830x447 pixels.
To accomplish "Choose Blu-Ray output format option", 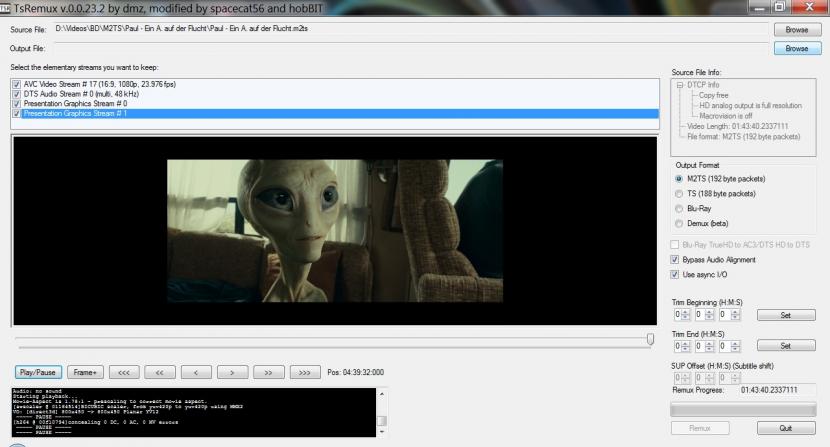I will [680, 210].
